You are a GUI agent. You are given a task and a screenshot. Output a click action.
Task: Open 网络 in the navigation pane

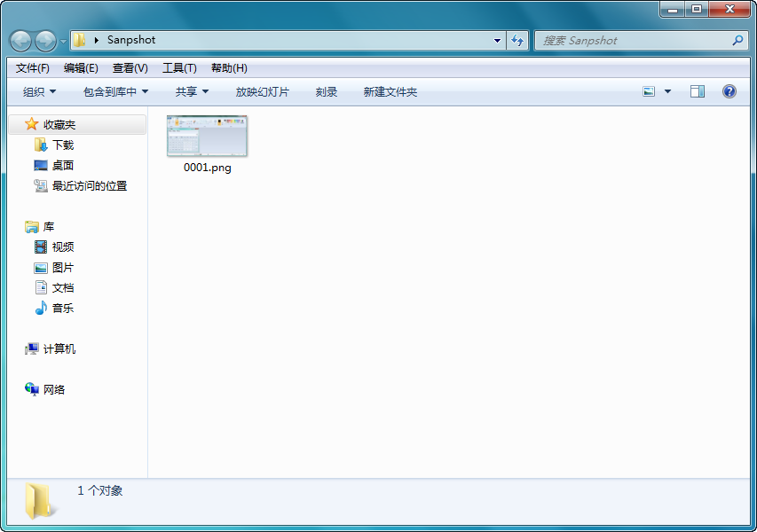tap(53, 389)
